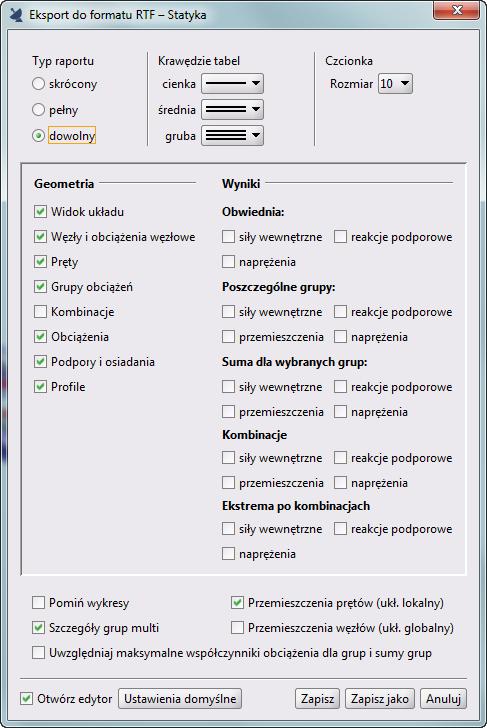Expand the gruba line style dropdown
This screenshot has width=487, height=728.
pyautogui.click(x=232, y=136)
